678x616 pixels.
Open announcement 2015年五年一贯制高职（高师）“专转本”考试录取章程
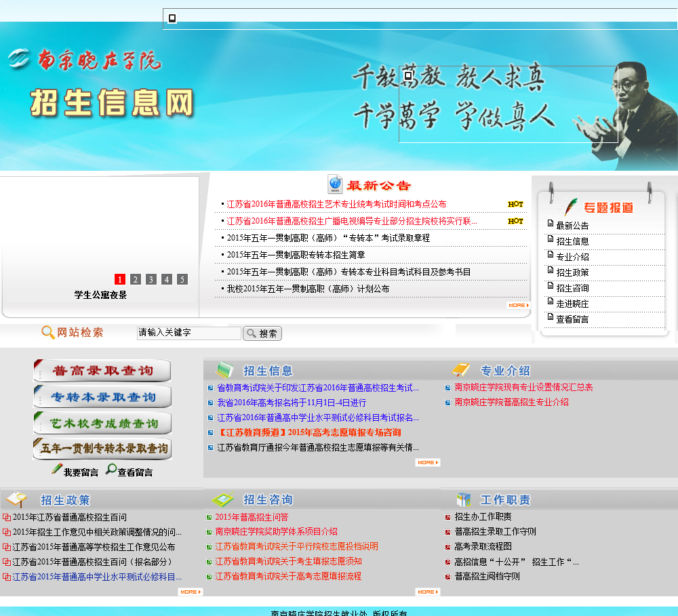[328, 238]
